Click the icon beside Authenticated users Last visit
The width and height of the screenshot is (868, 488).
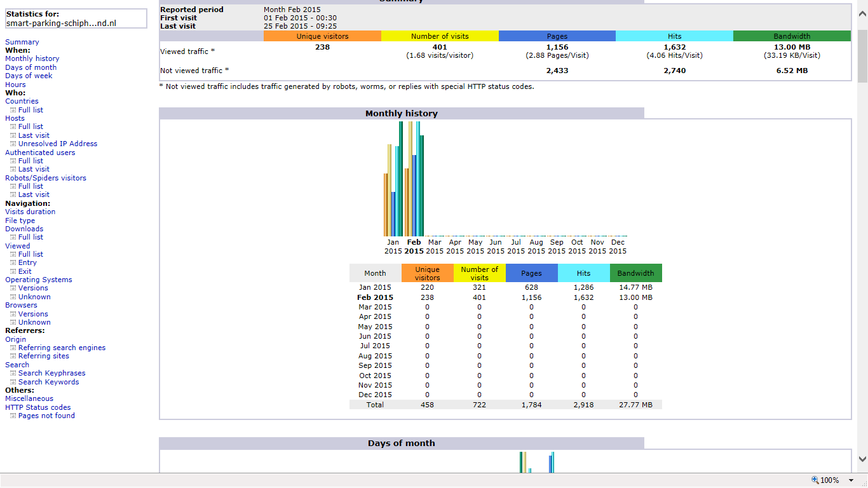[13, 169]
